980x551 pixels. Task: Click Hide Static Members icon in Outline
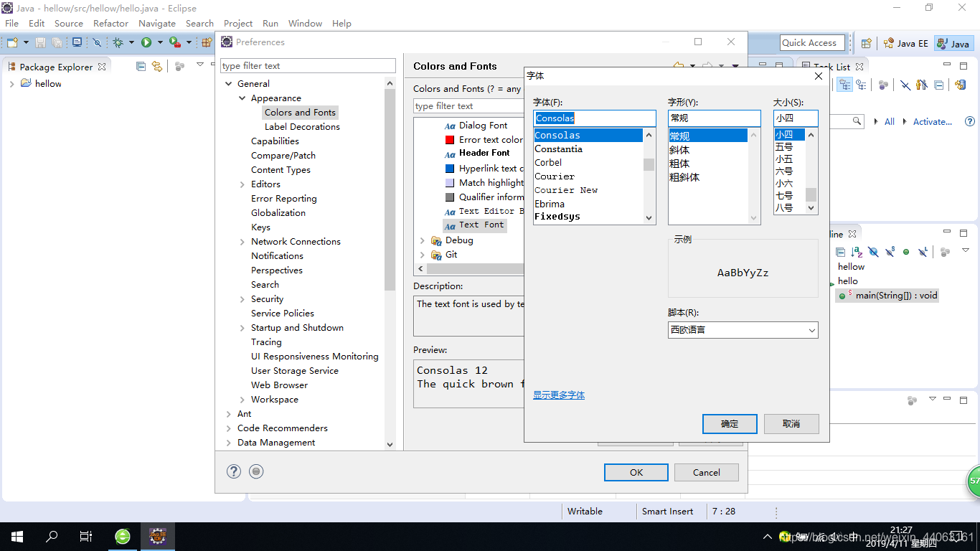tap(890, 252)
